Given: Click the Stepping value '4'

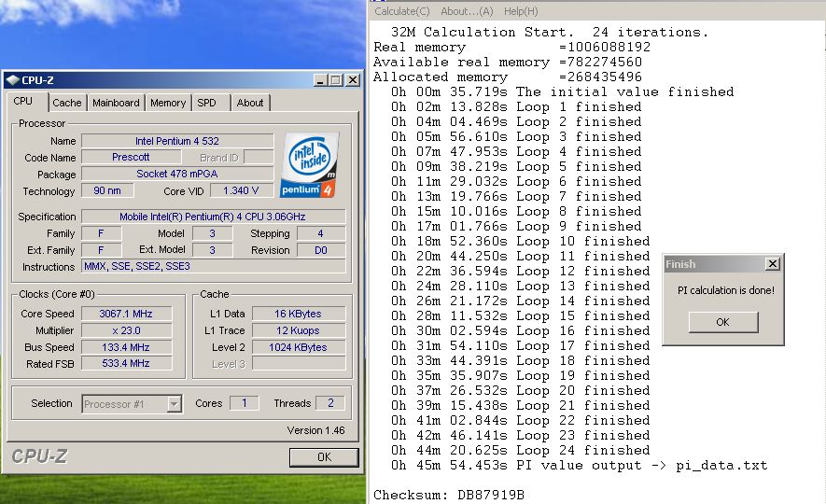Looking at the screenshot, I should (x=321, y=233).
